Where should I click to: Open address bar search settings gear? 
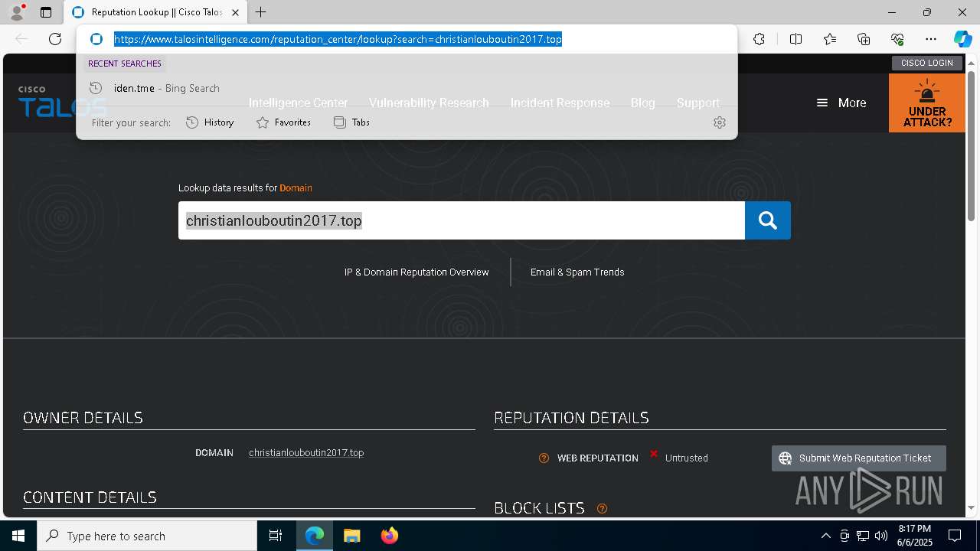719,122
